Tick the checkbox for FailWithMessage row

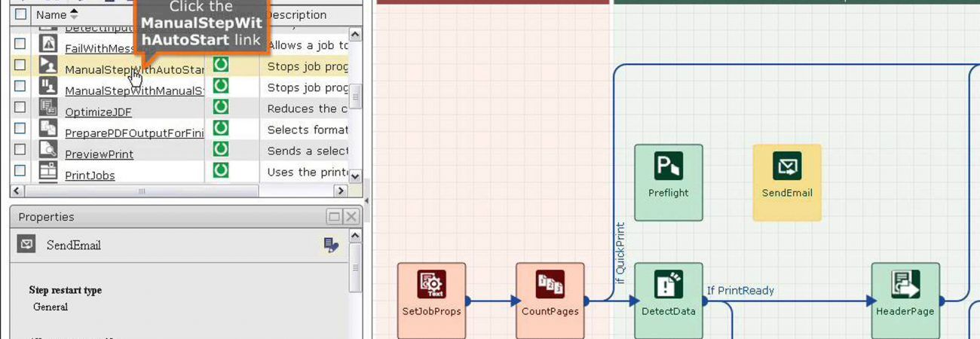pyautogui.click(x=20, y=44)
